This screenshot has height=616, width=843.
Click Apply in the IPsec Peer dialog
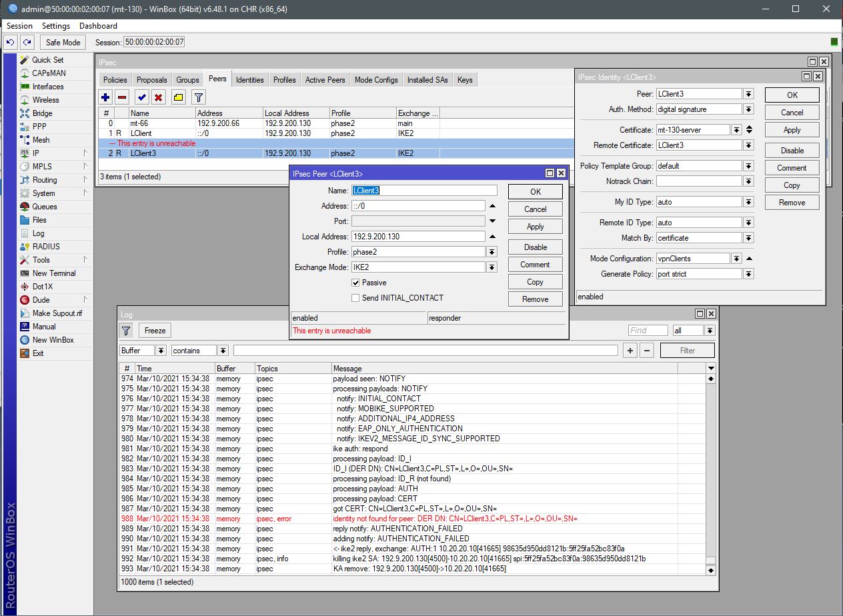tap(536, 227)
